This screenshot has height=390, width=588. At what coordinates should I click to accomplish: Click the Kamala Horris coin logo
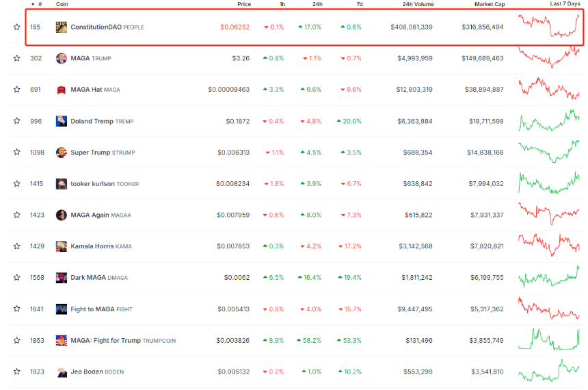(x=61, y=246)
